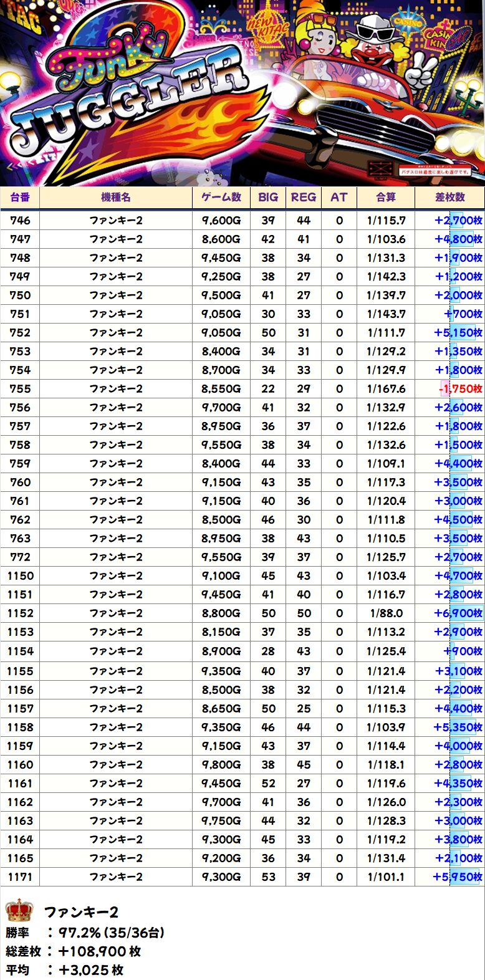The width and height of the screenshot is (485, 980).
Task: Click 9,800G in row 1160
Action: [221, 764]
